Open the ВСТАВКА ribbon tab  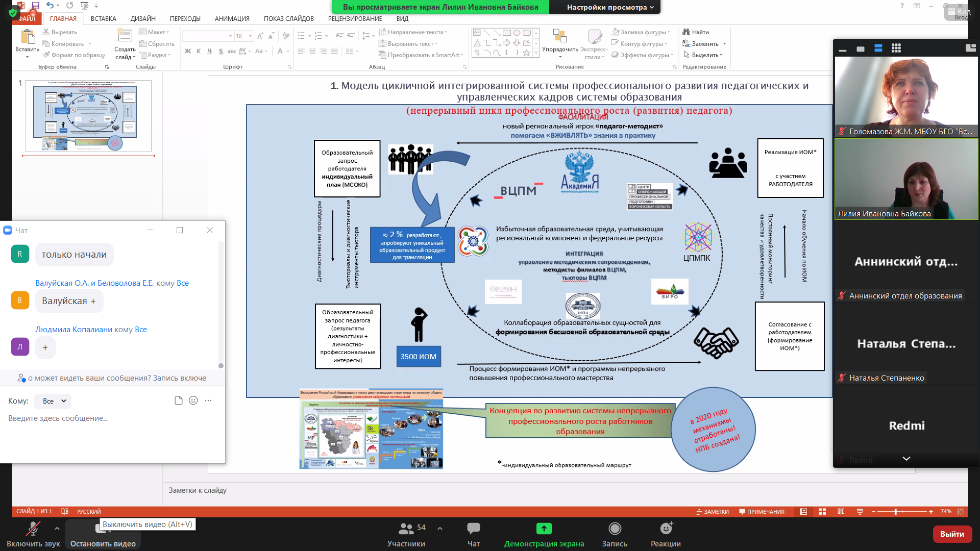103,19
